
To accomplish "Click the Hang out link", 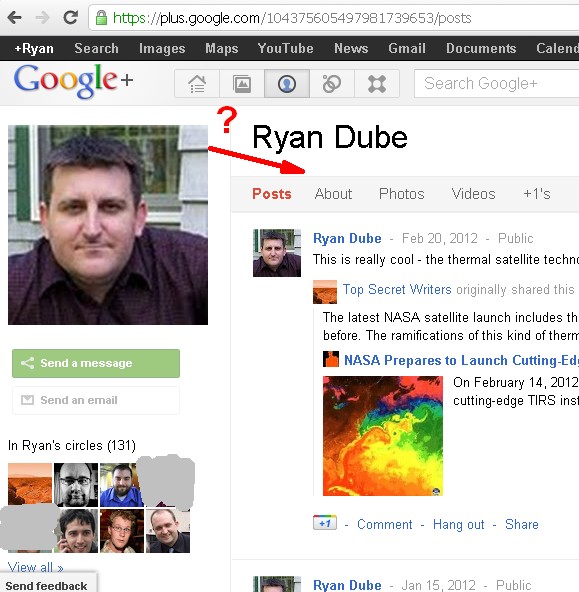I will coord(459,524).
